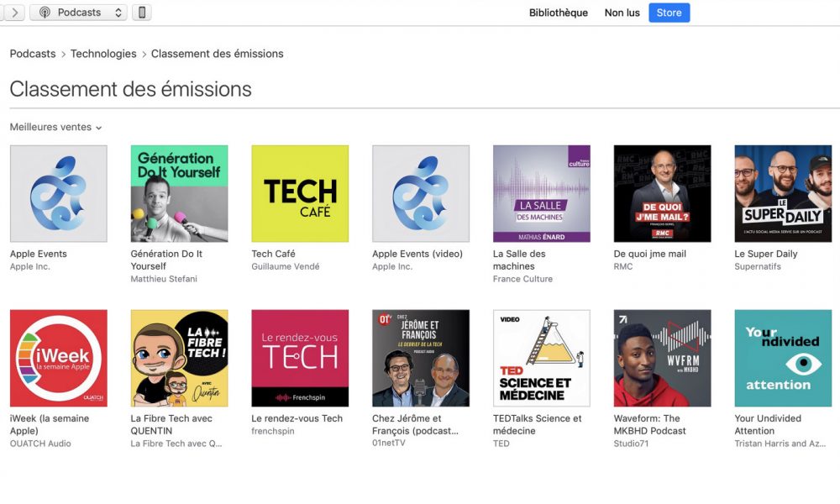This screenshot has width=840, height=504.
Task: Open the Tech Café yellow artwork
Action: pyautogui.click(x=300, y=193)
